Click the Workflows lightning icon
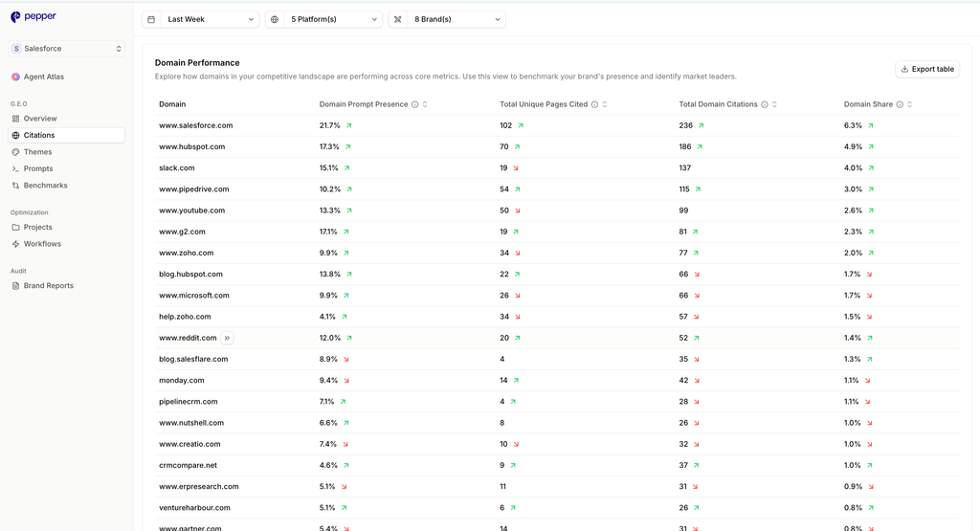This screenshot has height=531, width=980. (x=15, y=244)
